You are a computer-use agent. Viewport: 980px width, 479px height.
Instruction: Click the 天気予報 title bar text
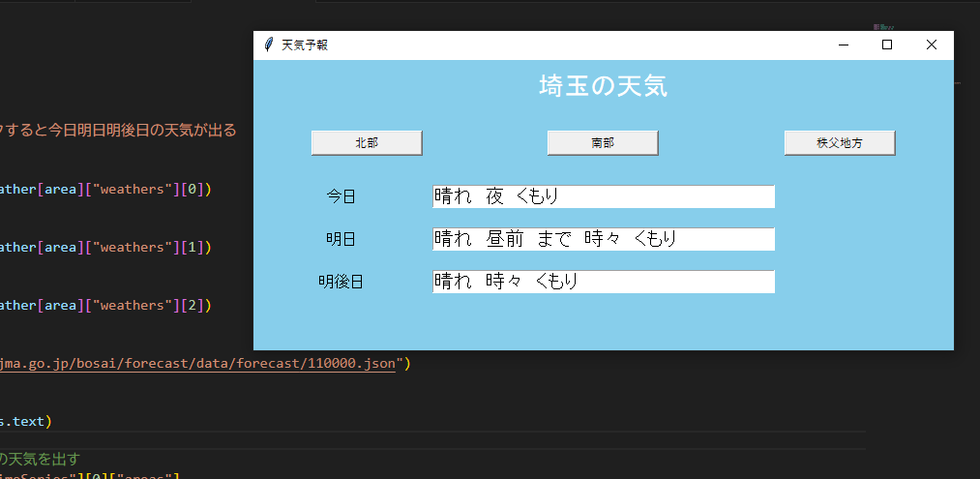coord(305,45)
